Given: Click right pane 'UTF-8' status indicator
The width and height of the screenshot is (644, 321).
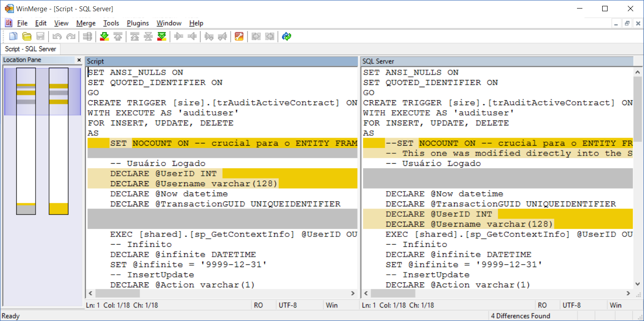Looking at the screenshot, I should [572, 305].
